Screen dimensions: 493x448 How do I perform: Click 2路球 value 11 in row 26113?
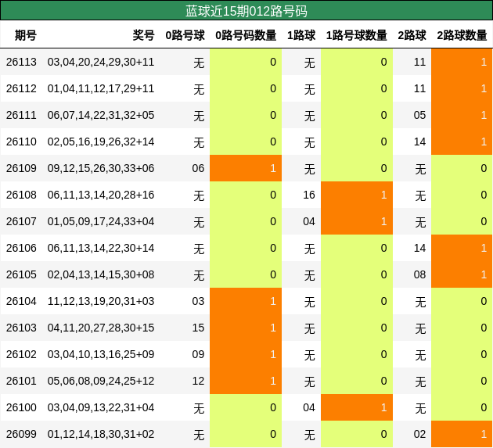(x=419, y=62)
